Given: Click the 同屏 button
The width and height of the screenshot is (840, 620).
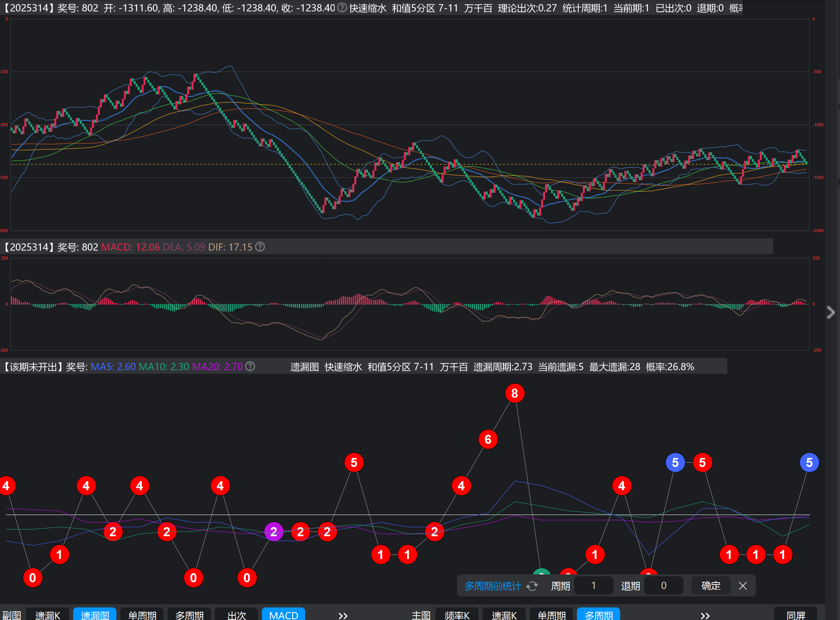Looking at the screenshot, I should coord(796,615).
